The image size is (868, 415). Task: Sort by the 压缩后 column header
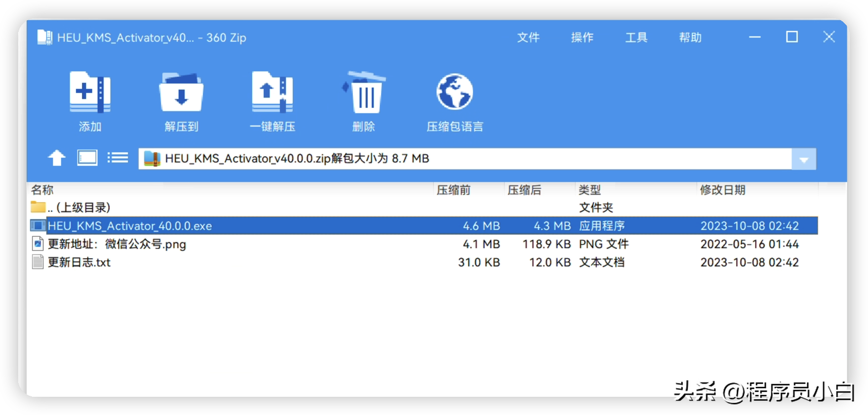[525, 190]
